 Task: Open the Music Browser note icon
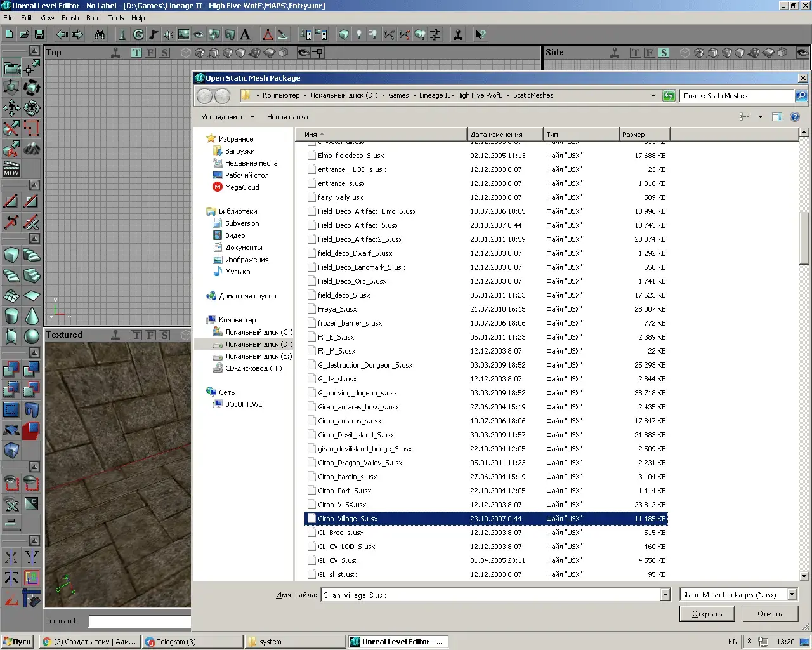(x=153, y=35)
